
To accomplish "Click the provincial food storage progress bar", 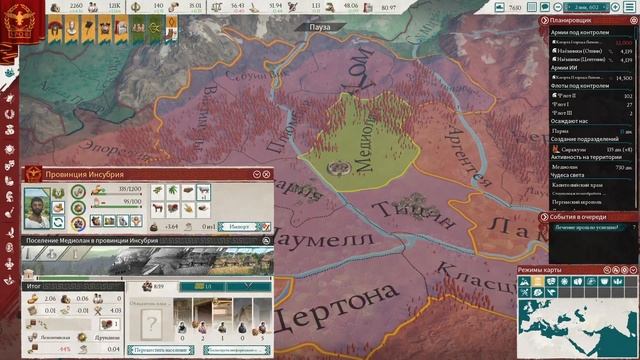I will click(117, 193).
